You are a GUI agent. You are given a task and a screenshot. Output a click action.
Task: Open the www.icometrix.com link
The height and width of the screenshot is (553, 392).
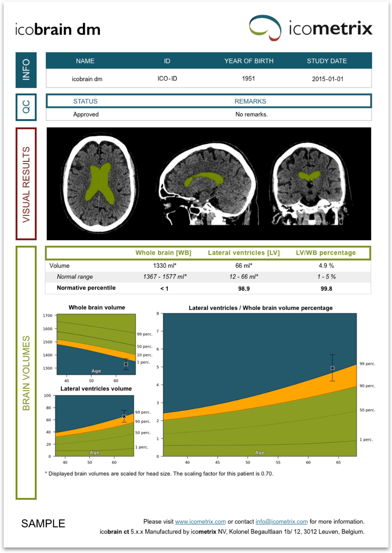[200, 522]
